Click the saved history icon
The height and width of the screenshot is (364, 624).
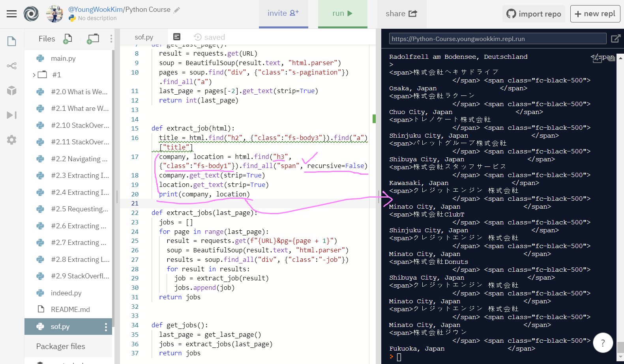click(198, 37)
